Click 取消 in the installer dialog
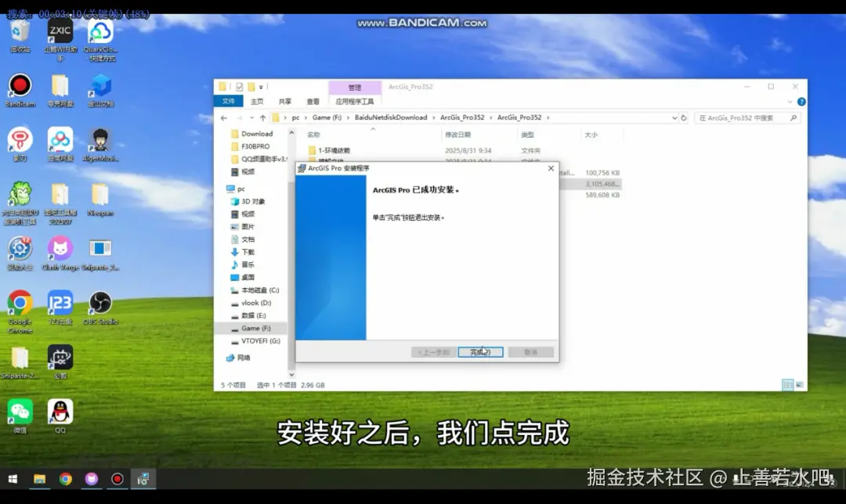The width and height of the screenshot is (846, 504). click(531, 352)
